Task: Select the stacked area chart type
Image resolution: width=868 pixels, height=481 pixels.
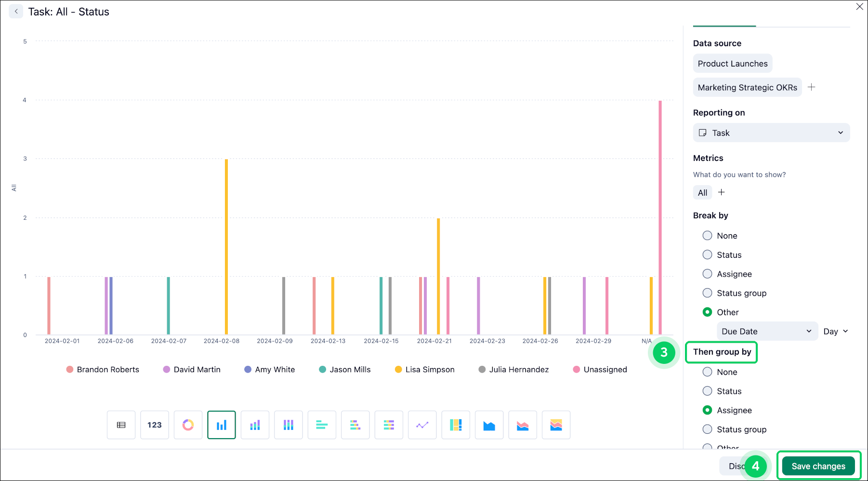Action: (523, 425)
